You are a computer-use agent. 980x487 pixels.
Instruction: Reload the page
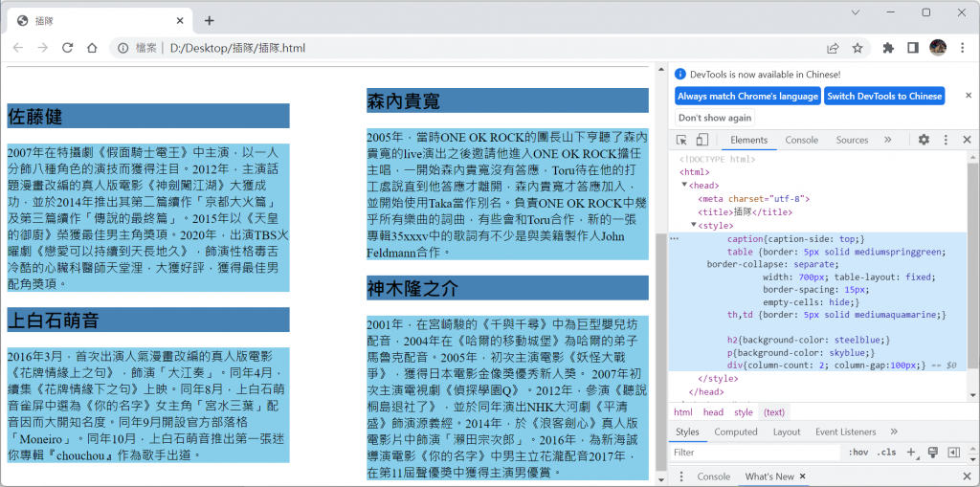pos(68,48)
